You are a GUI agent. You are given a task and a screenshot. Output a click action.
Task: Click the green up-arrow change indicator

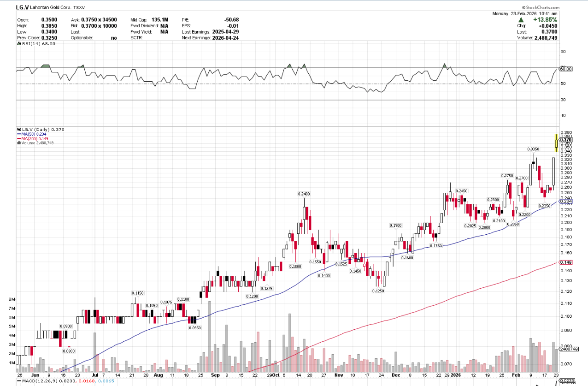(x=521, y=20)
